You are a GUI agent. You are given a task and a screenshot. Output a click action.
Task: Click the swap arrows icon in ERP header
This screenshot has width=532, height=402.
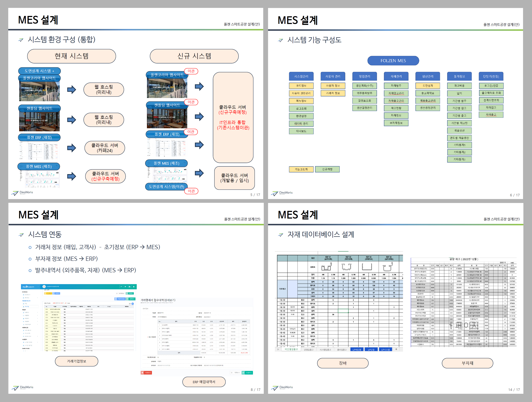pos(121,287)
